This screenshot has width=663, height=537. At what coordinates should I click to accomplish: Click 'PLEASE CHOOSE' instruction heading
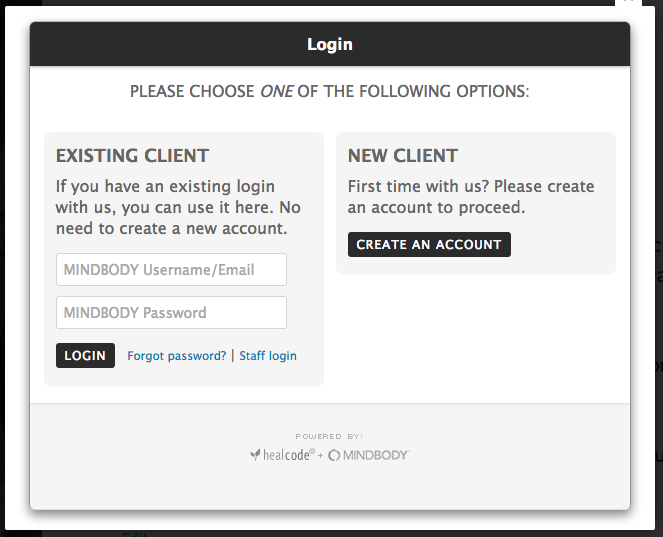pos(330,91)
